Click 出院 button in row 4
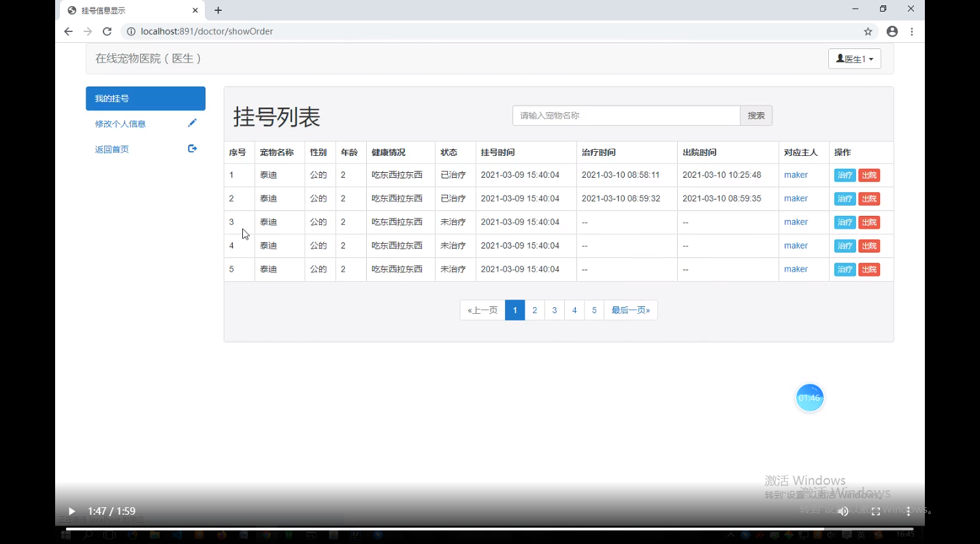Screen dimensions: 980x544 tap(869, 246)
